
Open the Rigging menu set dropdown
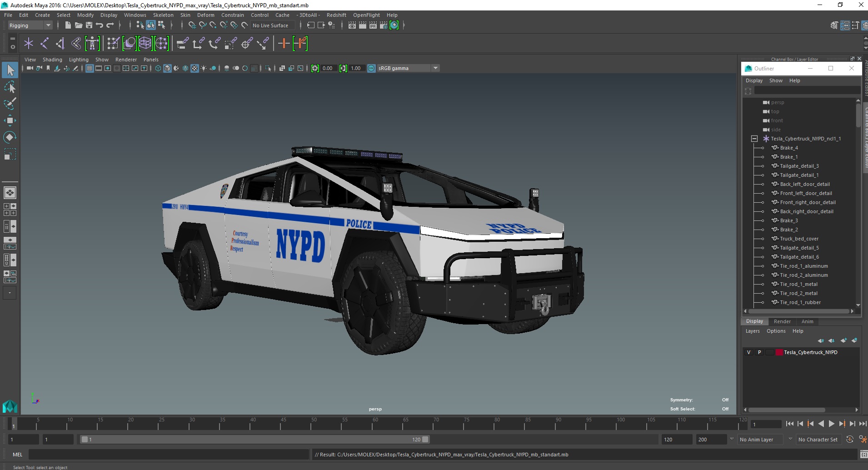click(x=30, y=25)
